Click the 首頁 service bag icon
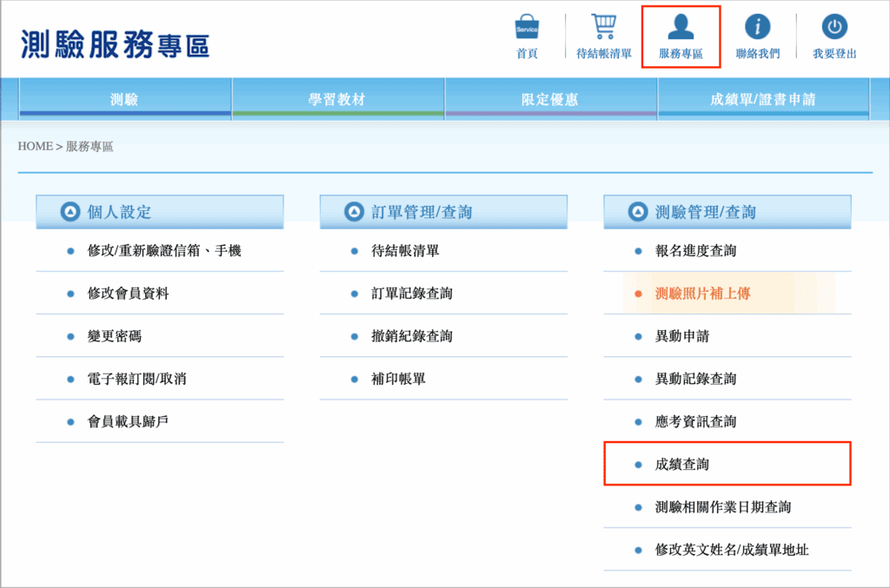 click(x=527, y=28)
